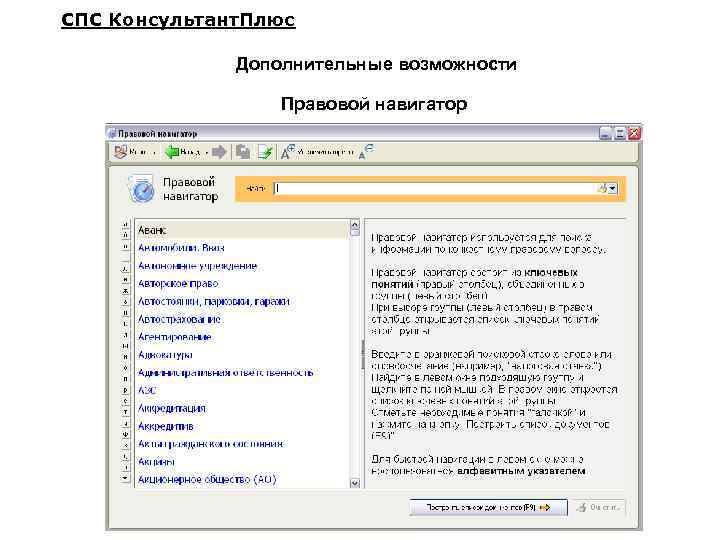Close the Правовой навигатор window
The image size is (720, 540).
pos(634,134)
